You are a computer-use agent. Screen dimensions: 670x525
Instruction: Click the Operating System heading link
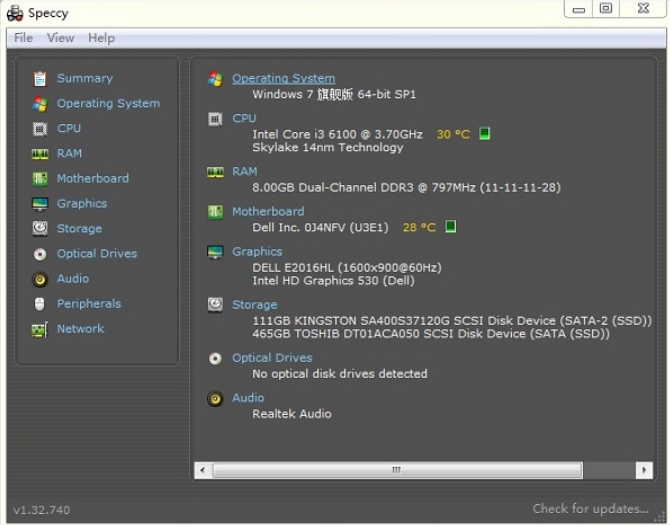(283, 79)
